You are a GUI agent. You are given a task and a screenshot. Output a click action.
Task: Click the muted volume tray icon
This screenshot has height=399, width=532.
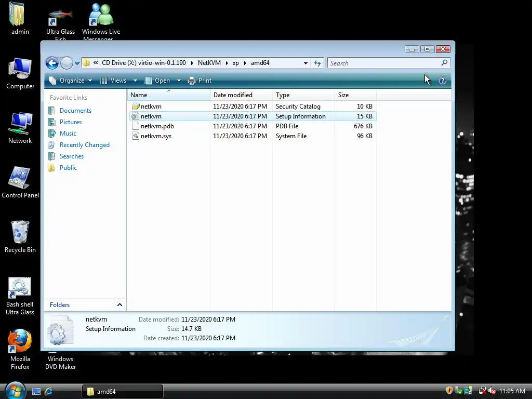click(492, 391)
